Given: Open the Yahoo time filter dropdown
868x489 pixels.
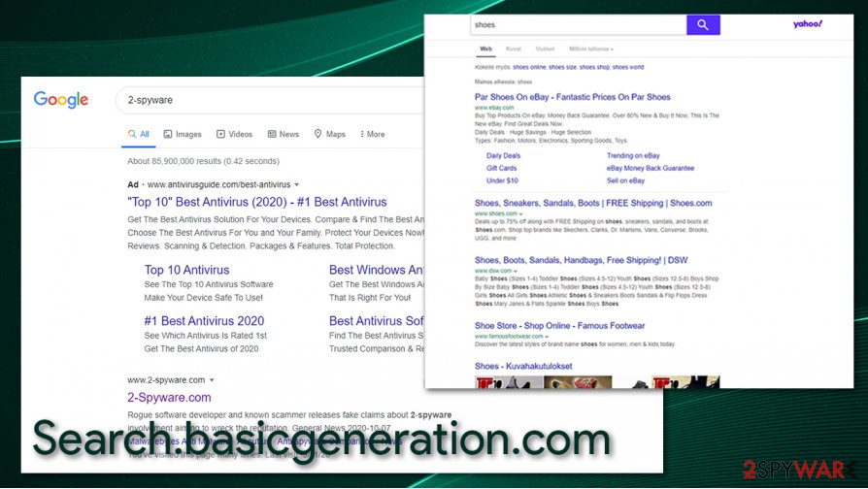Looking at the screenshot, I should click(x=591, y=49).
